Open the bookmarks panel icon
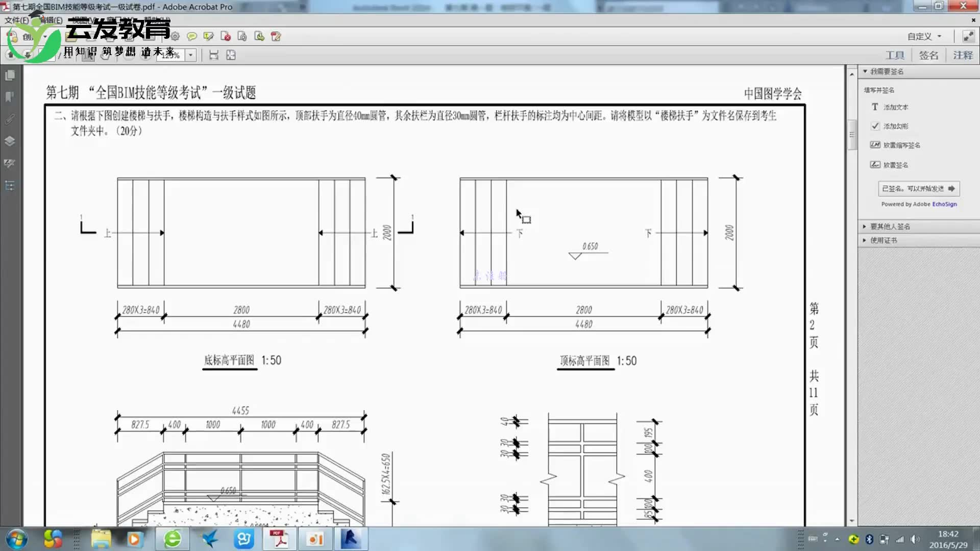980x551 pixels. (9, 97)
